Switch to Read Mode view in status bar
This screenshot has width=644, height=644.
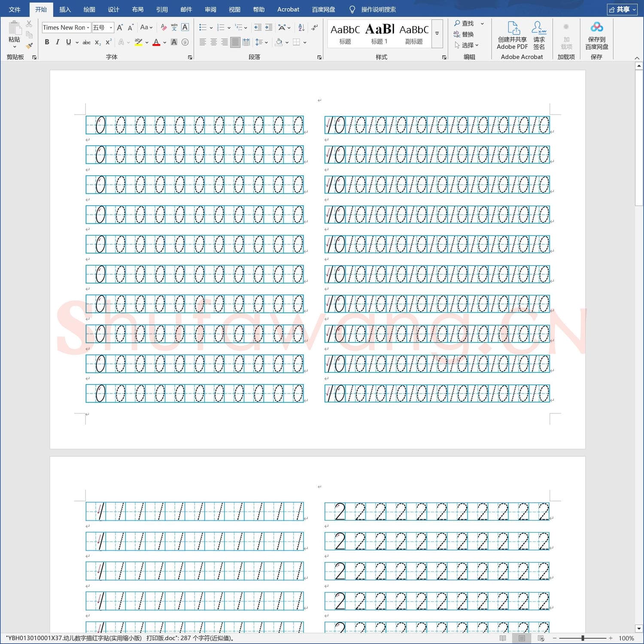point(503,638)
